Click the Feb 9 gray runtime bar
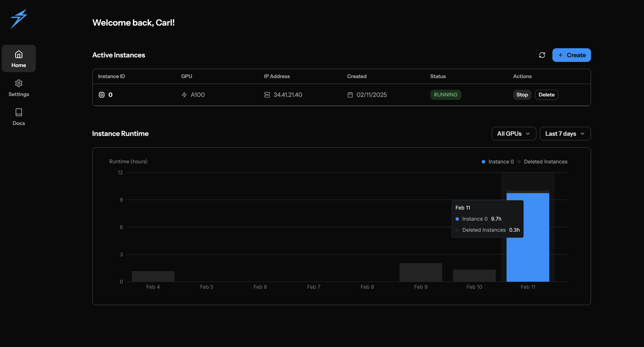The height and width of the screenshot is (347, 644). pos(420,272)
